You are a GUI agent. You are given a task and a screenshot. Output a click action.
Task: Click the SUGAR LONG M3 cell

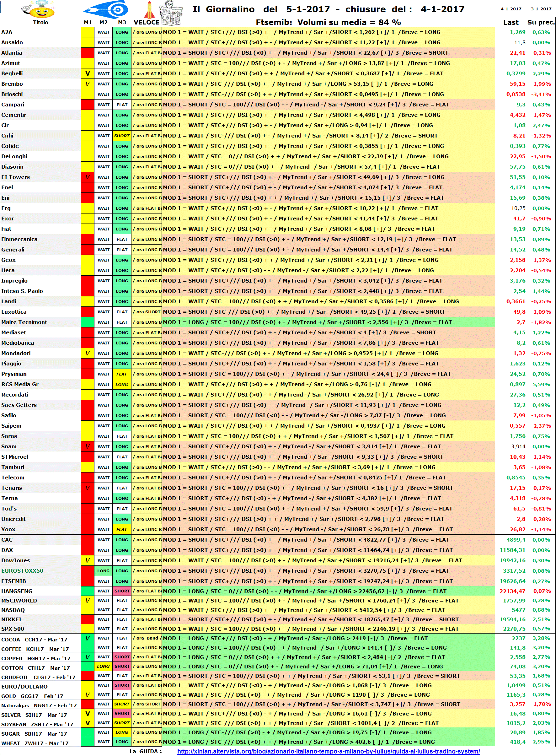pos(122,732)
